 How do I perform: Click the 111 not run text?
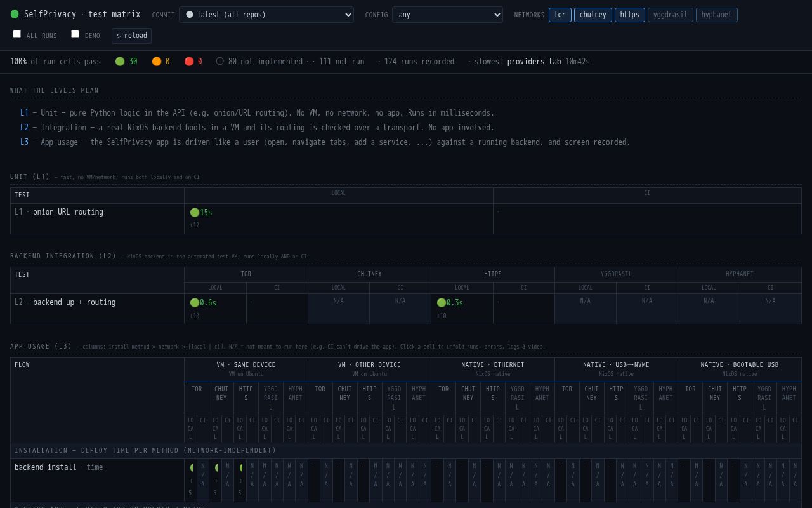point(341,62)
